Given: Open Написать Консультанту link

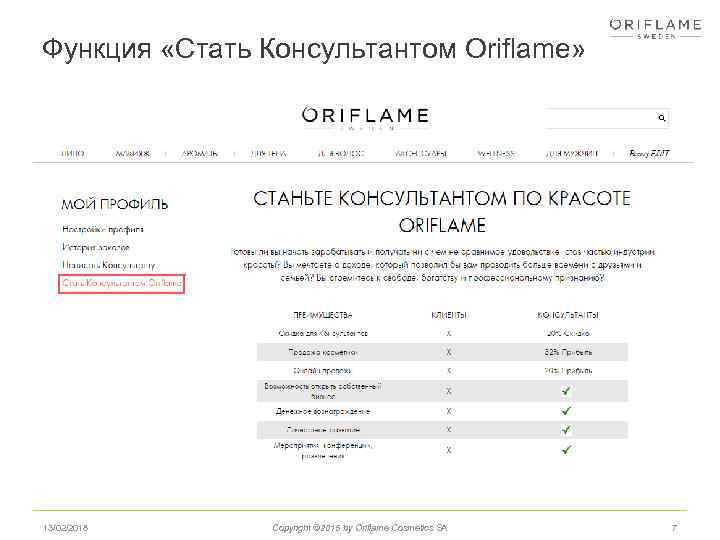Looking at the screenshot, I should (x=108, y=265).
